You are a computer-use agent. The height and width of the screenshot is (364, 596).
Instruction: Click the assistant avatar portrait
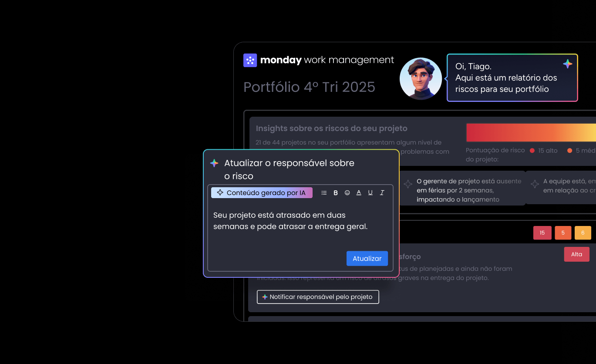pos(421,79)
